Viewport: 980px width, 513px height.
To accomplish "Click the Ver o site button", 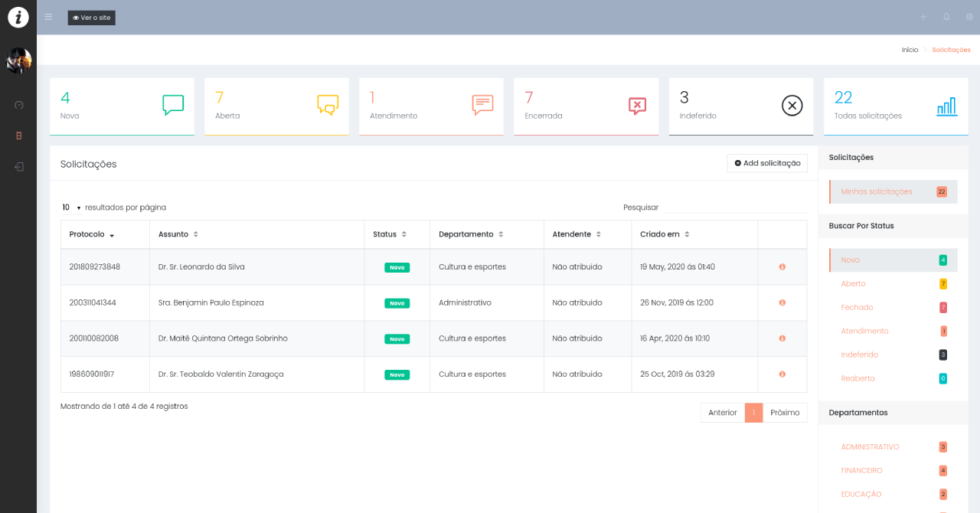I will point(92,18).
